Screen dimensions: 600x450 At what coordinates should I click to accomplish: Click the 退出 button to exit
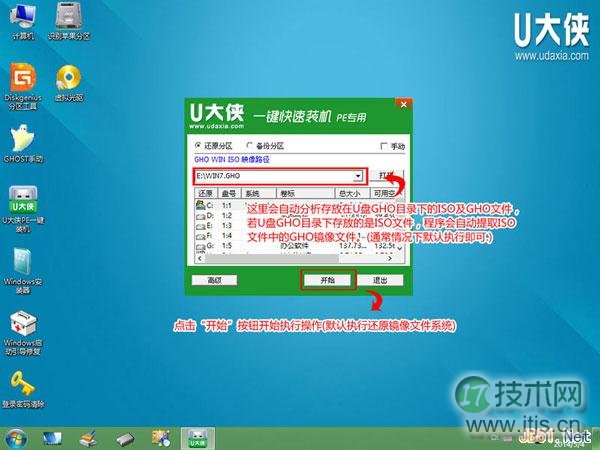[380, 281]
